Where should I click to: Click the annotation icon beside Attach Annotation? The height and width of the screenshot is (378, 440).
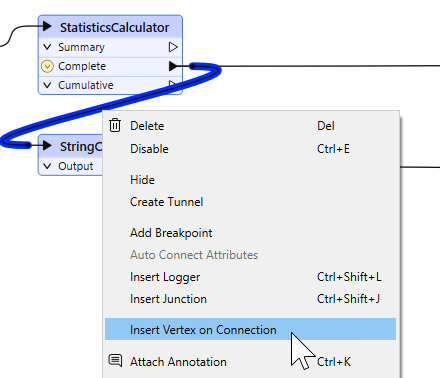115,361
